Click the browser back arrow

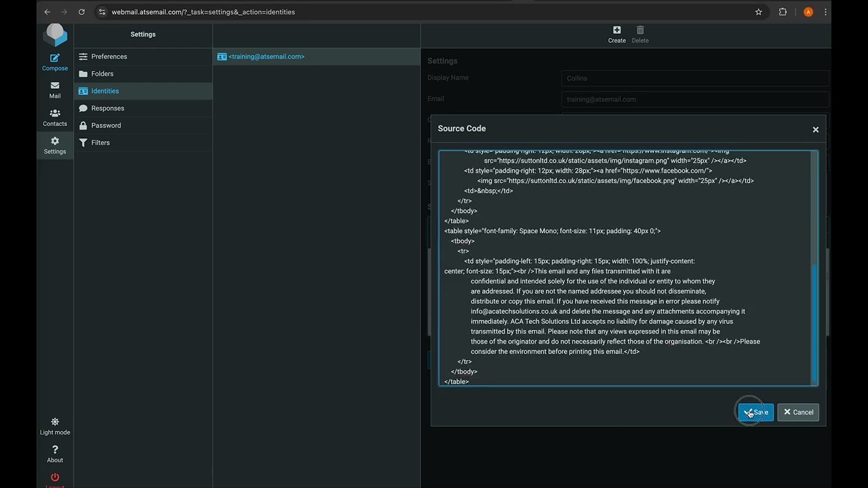click(47, 12)
